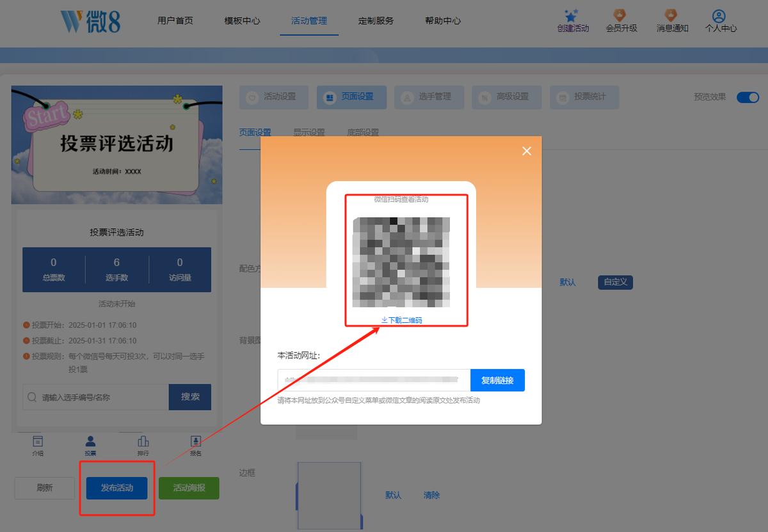Viewport: 768px width, 532px height.
Task: Open the 活动海报 button
Action: coord(189,488)
